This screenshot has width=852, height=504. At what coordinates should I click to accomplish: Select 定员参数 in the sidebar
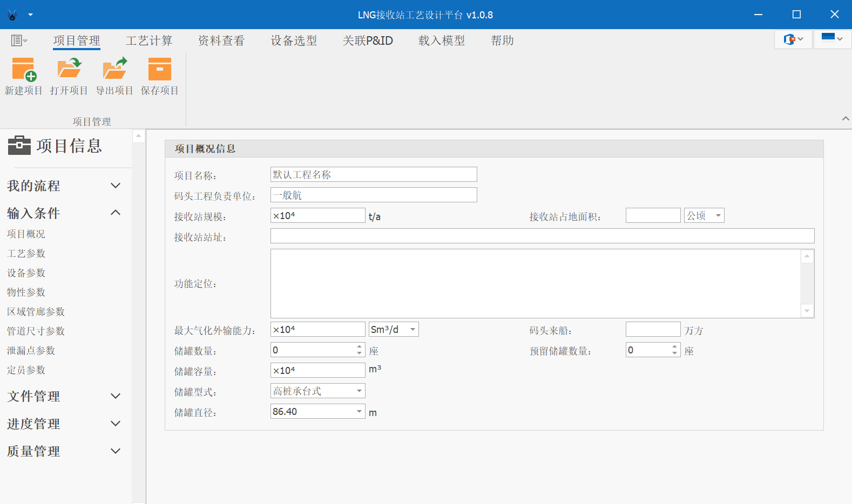pos(26,370)
